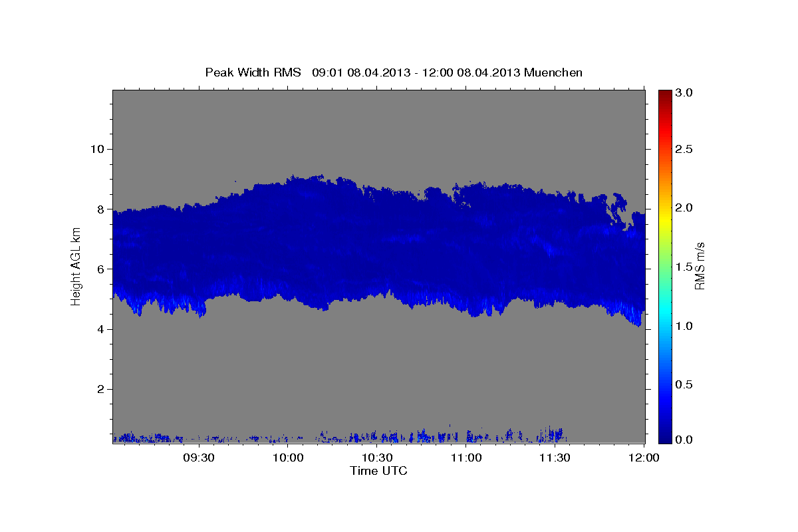Click the 'Height AGL km' axis label
The width and height of the screenshot is (798, 532).
point(76,266)
